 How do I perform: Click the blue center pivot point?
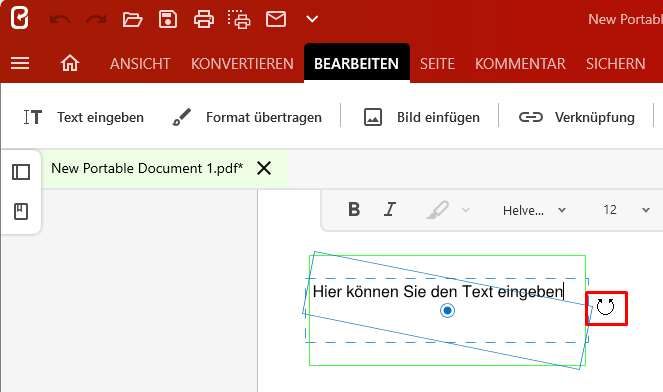(x=447, y=310)
